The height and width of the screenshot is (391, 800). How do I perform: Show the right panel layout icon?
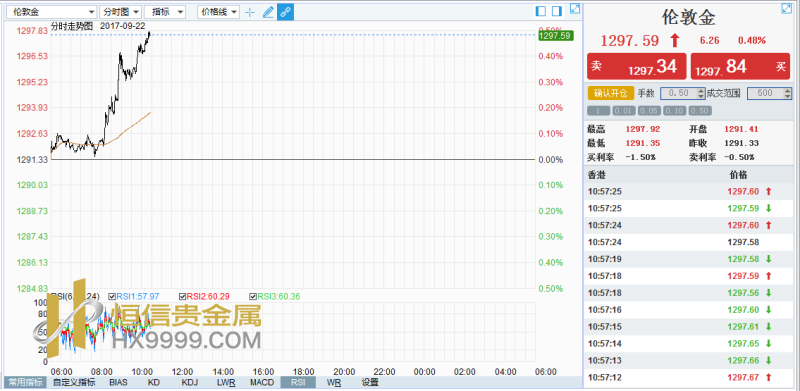(557, 11)
